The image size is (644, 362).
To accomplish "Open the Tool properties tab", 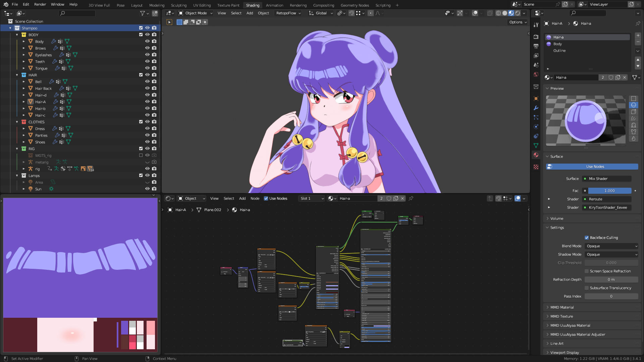I will pyautogui.click(x=536, y=24).
